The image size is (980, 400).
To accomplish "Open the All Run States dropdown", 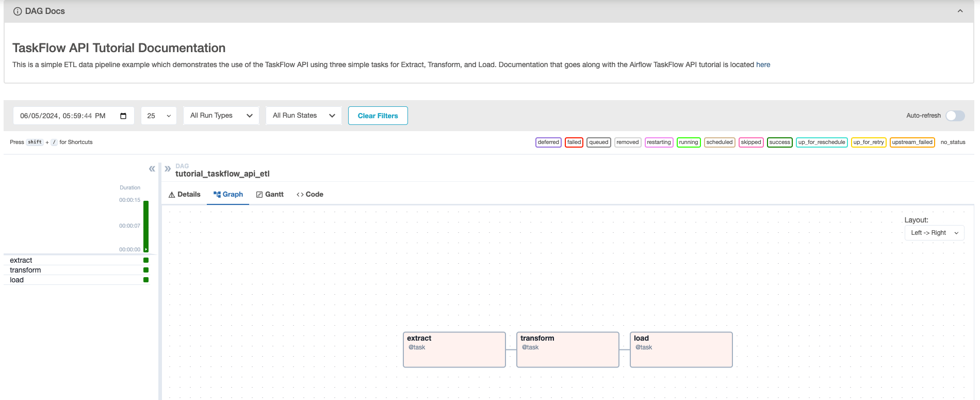I will click(304, 116).
